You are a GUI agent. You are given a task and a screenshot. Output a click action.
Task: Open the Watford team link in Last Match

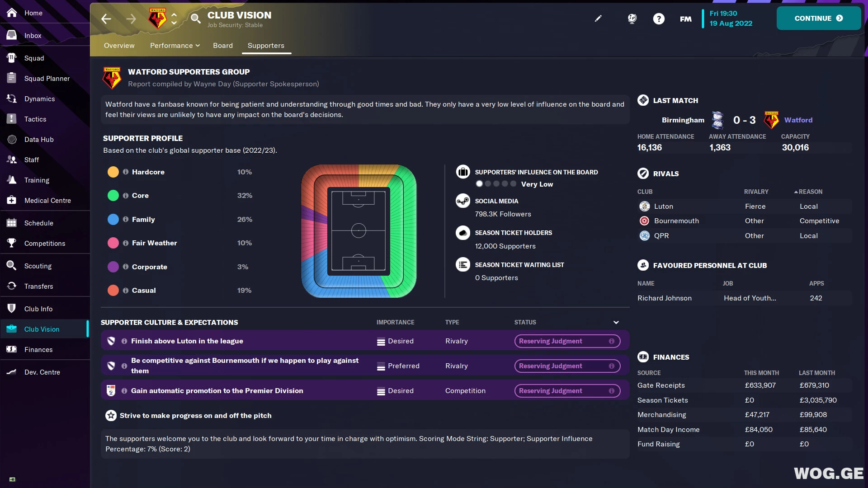(x=798, y=120)
